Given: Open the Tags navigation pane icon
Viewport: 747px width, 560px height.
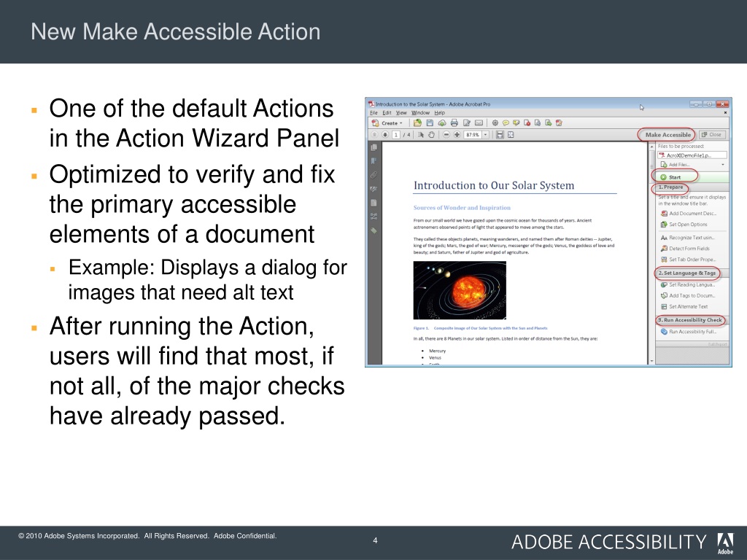Looking at the screenshot, I should pos(374,231).
